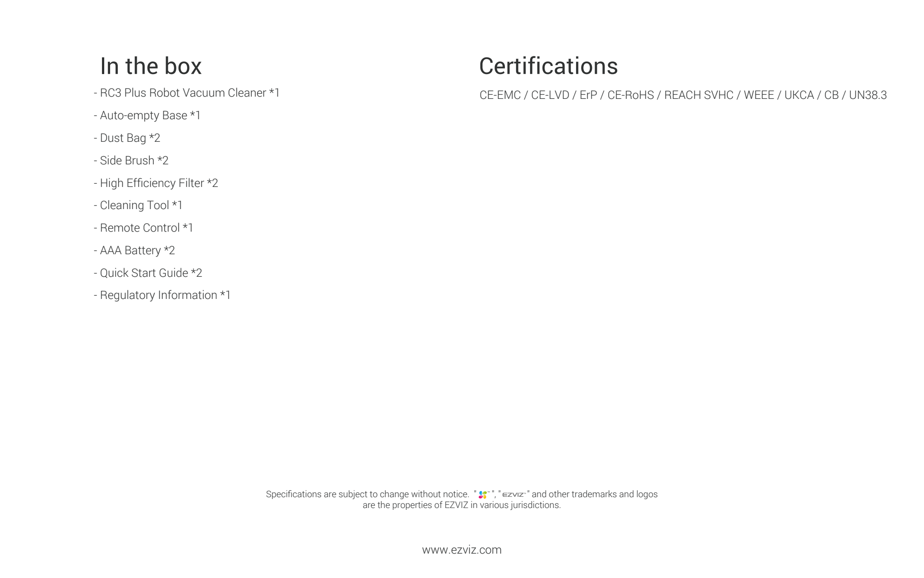The width and height of the screenshot is (924, 578).
Task: Click the 'REACH SVHC' certification text
Action: coord(699,95)
